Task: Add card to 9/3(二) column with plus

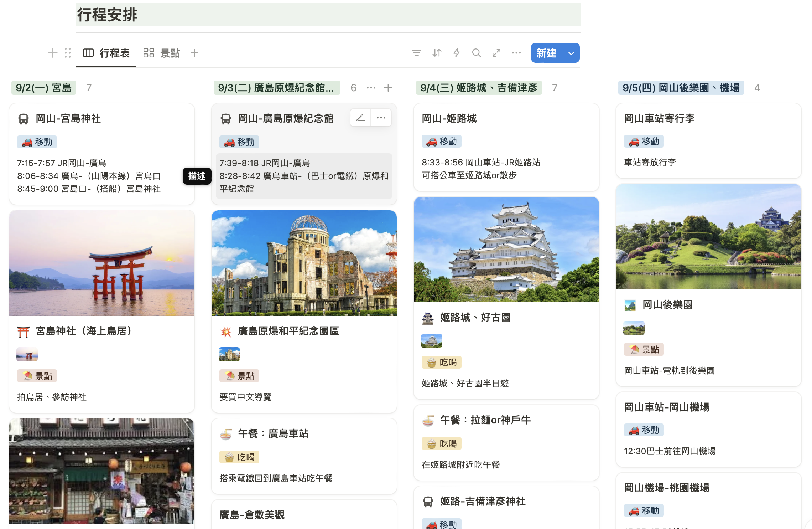Action: pos(388,88)
